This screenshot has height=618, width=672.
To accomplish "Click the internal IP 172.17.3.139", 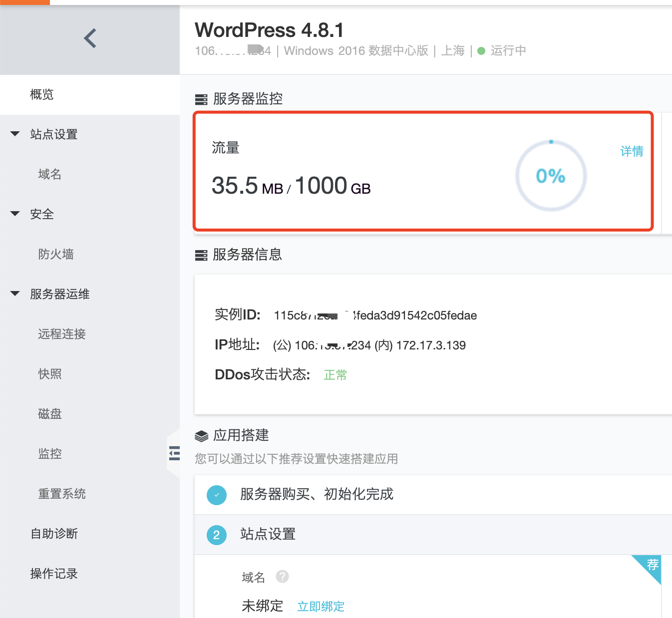I will pyautogui.click(x=431, y=345).
